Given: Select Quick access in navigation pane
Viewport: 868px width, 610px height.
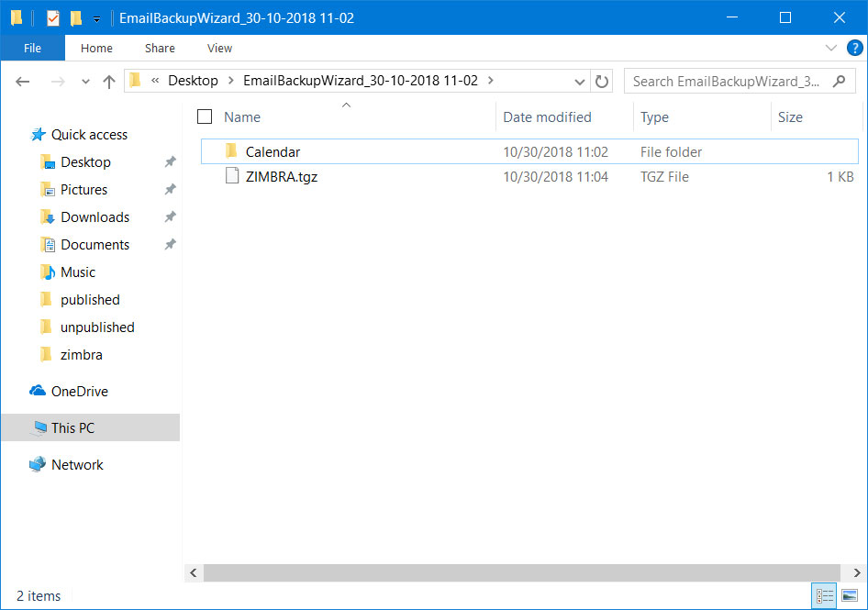Looking at the screenshot, I should (x=89, y=135).
